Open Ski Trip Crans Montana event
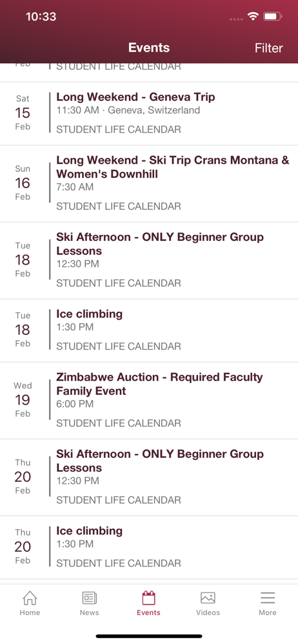This screenshot has height=644, width=298. pos(149,184)
